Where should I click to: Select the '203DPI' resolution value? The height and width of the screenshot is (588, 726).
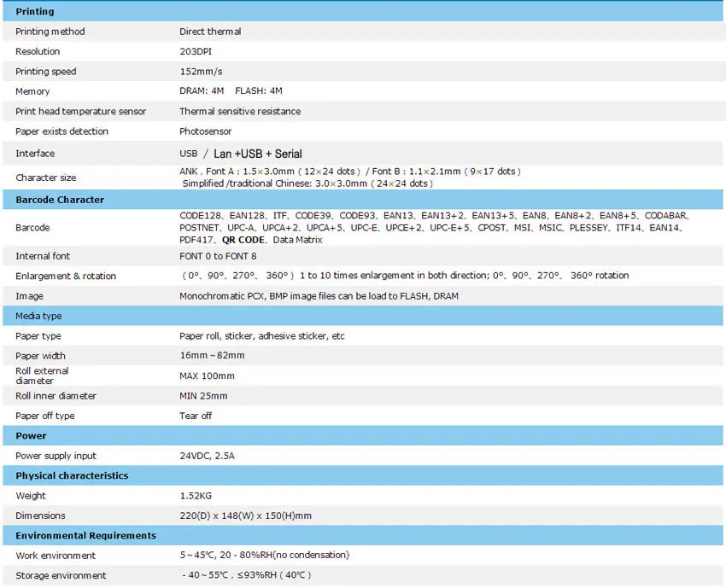[196, 51]
